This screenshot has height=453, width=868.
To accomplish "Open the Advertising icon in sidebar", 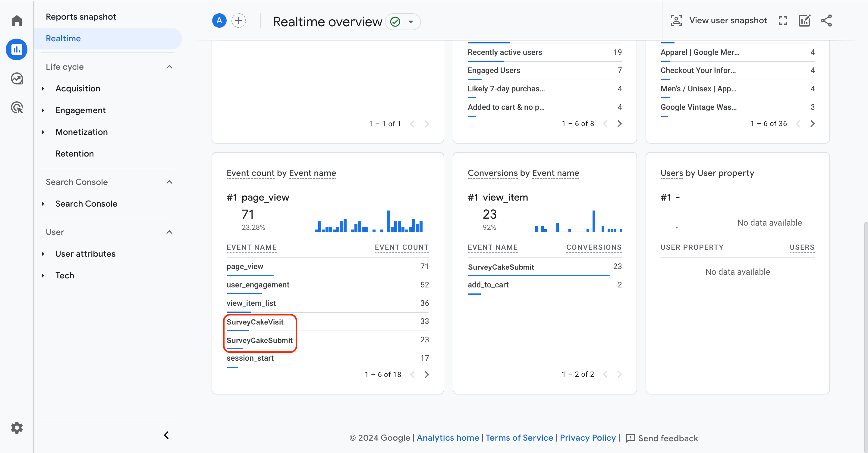I will [17, 108].
